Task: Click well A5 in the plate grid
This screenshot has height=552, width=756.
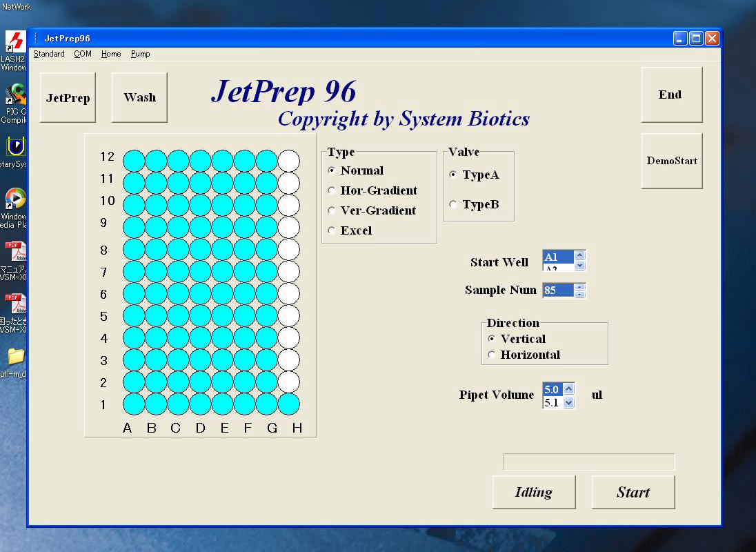Action: pyautogui.click(x=134, y=315)
